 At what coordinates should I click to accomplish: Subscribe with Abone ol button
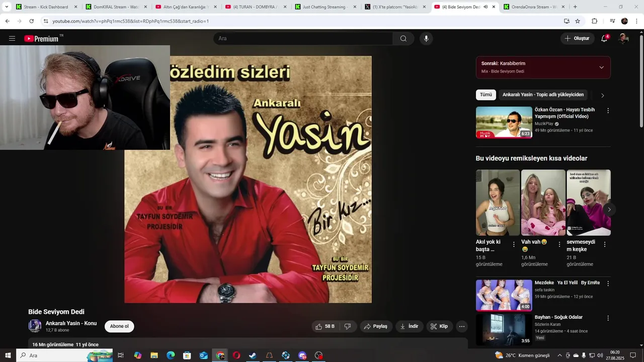tap(119, 326)
